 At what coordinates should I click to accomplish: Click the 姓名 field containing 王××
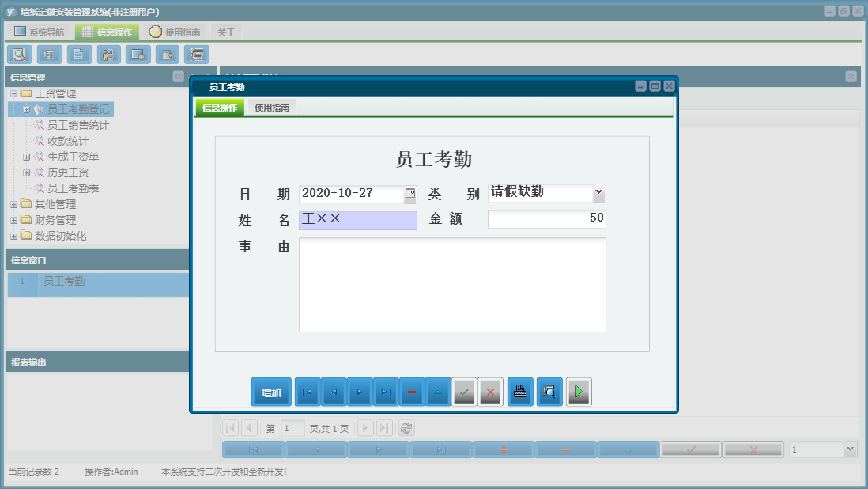click(x=358, y=220)
